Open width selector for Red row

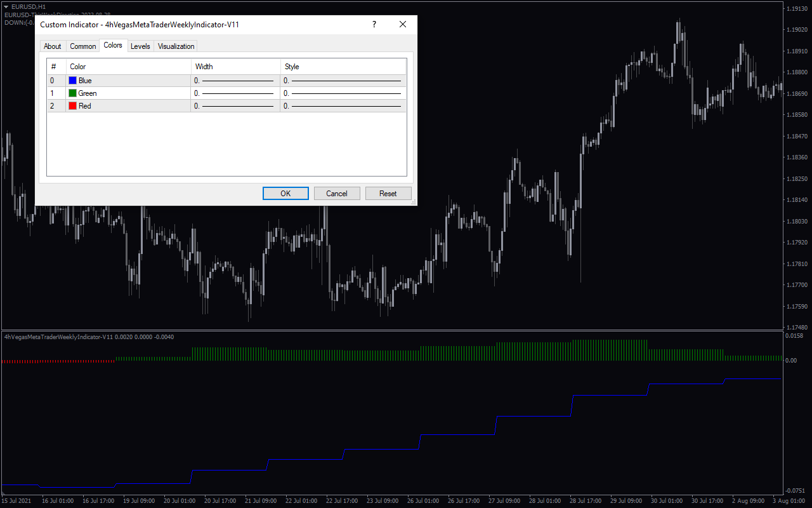(235, 106)
